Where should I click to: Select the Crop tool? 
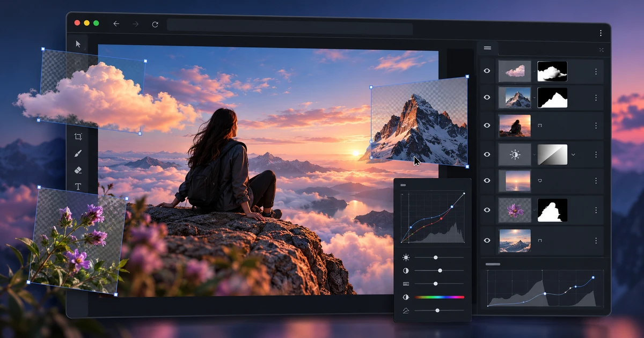tap(78, 137)
